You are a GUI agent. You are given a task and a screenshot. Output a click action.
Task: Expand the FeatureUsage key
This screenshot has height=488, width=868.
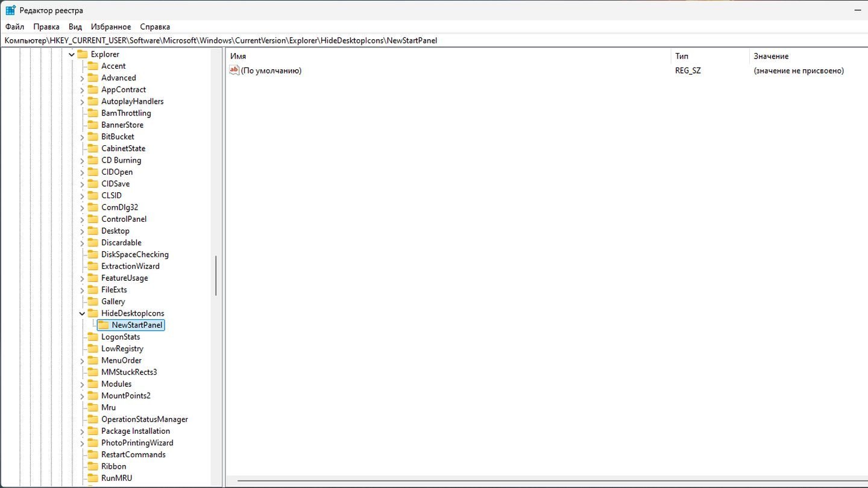click(x=82, y=278)
